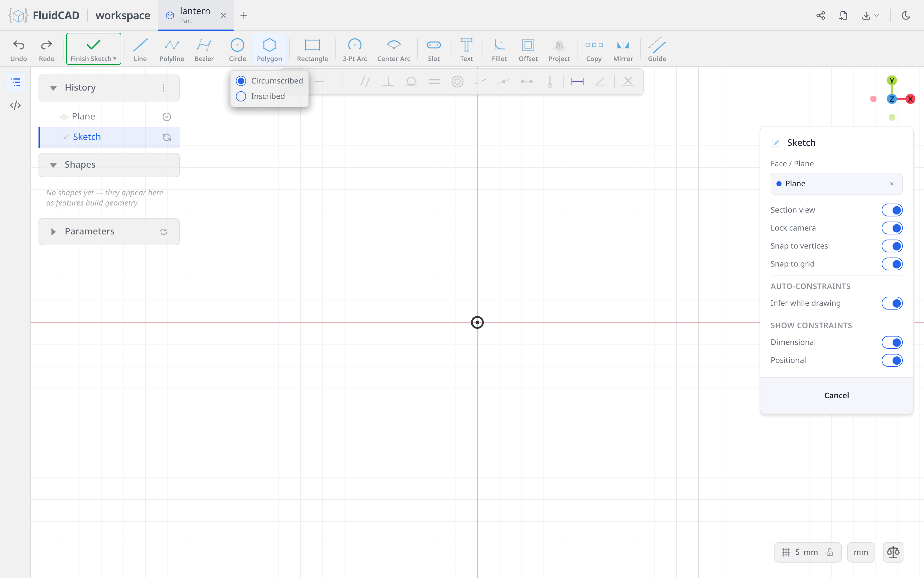This screenshot has width=924, height=578.
Task: Cancel the sketch
Action: [836, 395]
